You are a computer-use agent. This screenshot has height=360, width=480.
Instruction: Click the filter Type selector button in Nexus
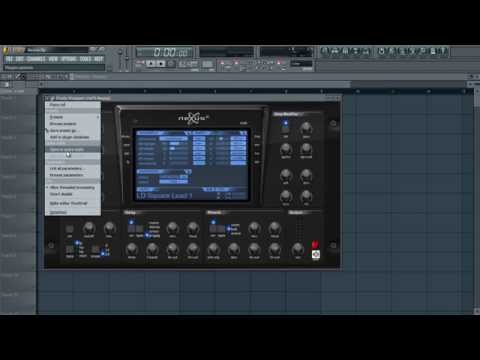point(70,250)
